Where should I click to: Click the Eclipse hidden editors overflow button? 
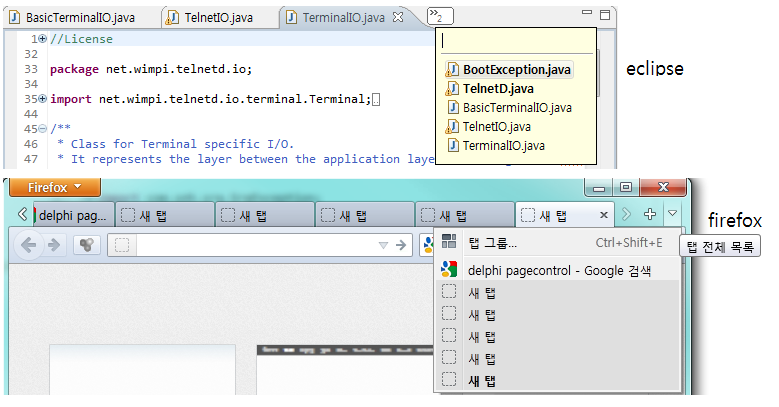(438, 15)
